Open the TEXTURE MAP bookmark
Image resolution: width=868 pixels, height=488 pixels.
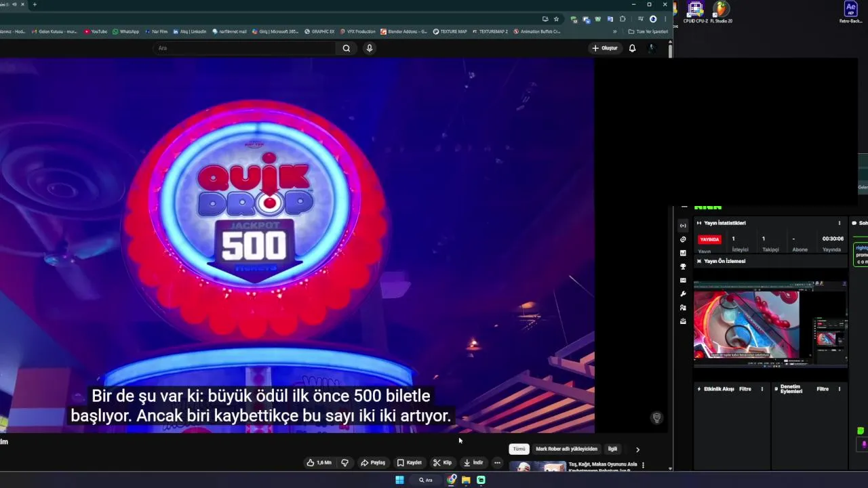tap(450, 31)
